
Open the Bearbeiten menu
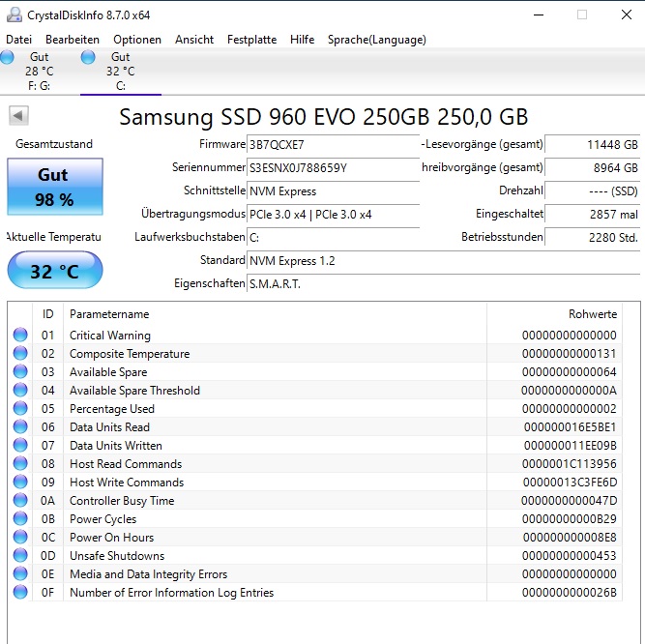(x=73, y=40)
